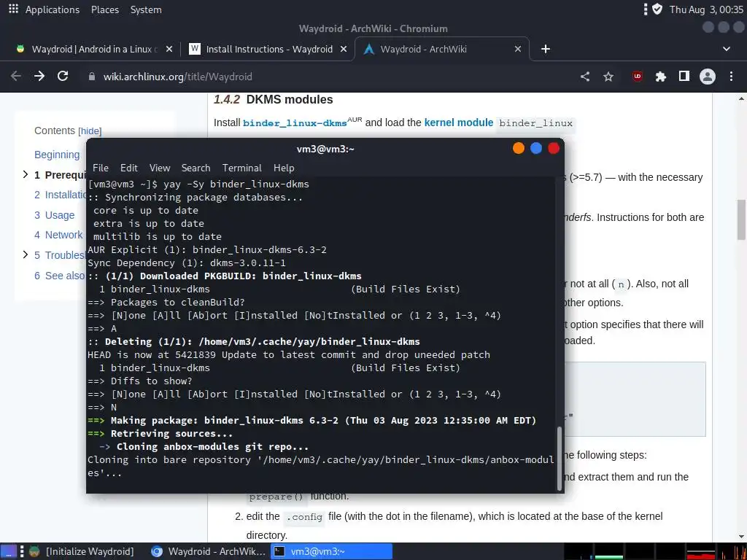
Task: Expand the 1 Prerequisites contents section
Action: [26, 175]
